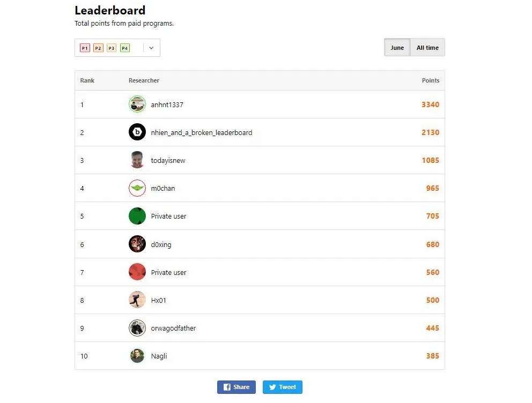
Task: Switch to the All time leaderboard
Action: (x=427, y=47)
